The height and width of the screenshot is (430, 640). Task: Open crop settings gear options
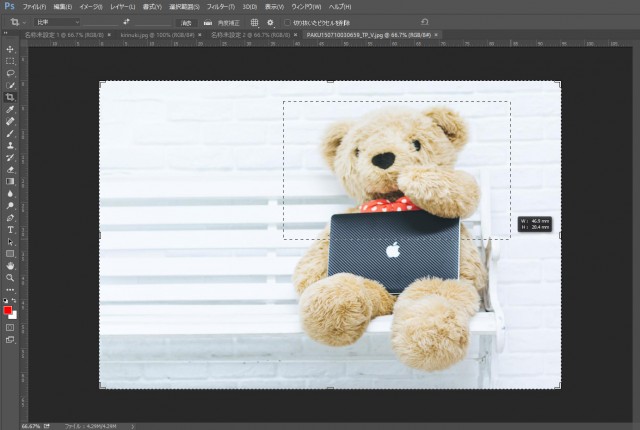point(270,21)
